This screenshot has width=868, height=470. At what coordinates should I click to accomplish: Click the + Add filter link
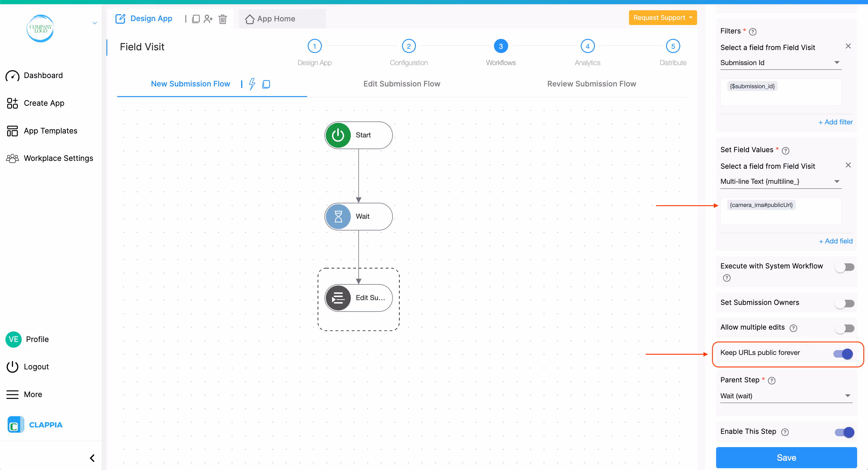point(835,122)
